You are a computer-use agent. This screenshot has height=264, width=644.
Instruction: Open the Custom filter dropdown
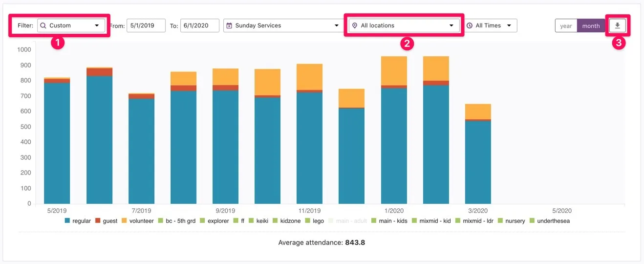click(71, 25)
